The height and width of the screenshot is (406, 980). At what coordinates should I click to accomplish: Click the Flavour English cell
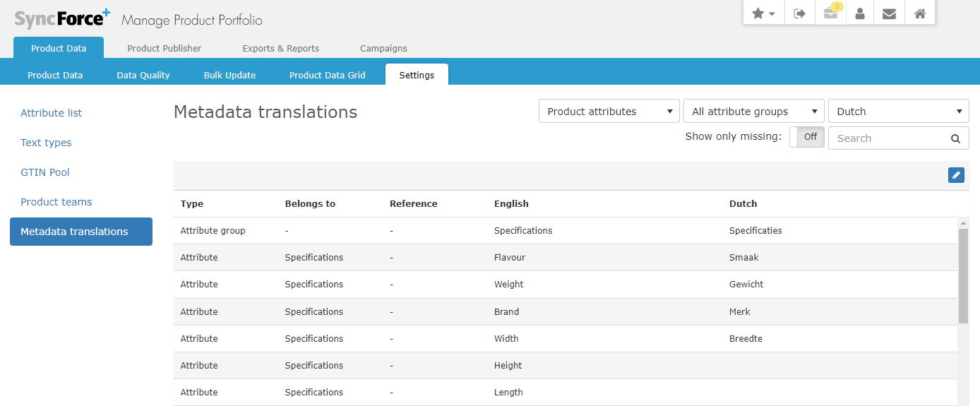pos(510,257)
